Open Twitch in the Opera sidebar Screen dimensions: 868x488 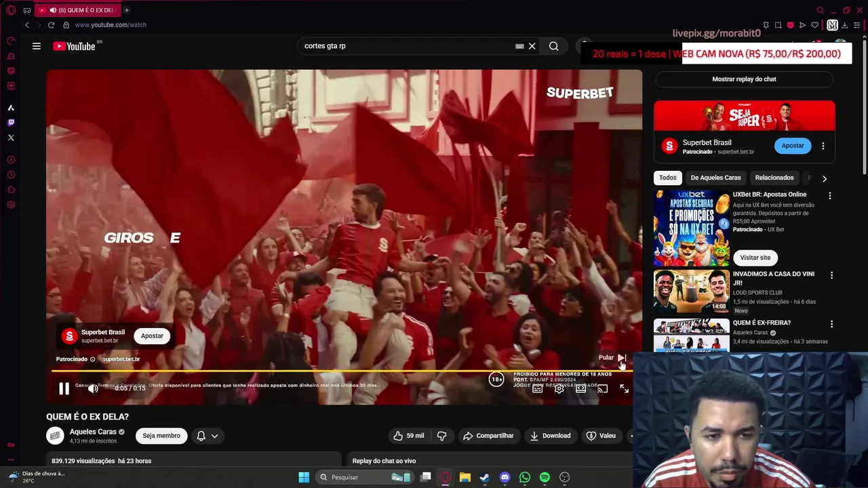coord(11,123)
